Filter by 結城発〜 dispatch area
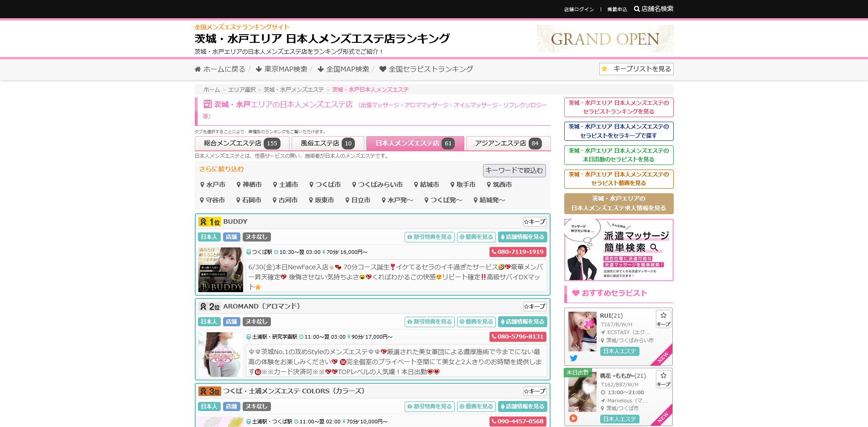Viewport: 868px width, 427px height. (x=489, y=200)
